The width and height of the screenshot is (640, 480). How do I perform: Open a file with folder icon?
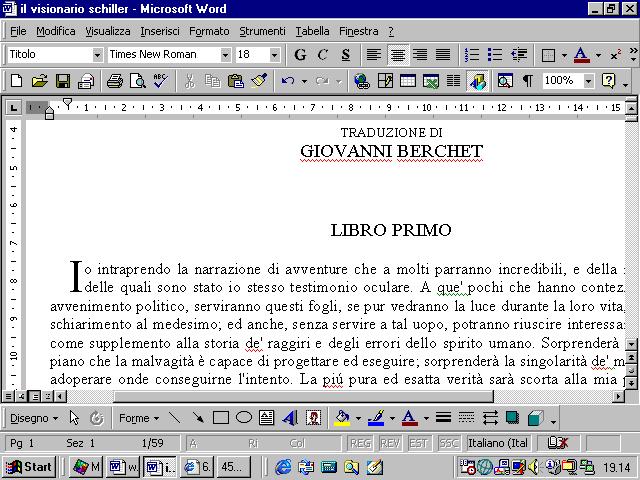(x=40, y=81)
